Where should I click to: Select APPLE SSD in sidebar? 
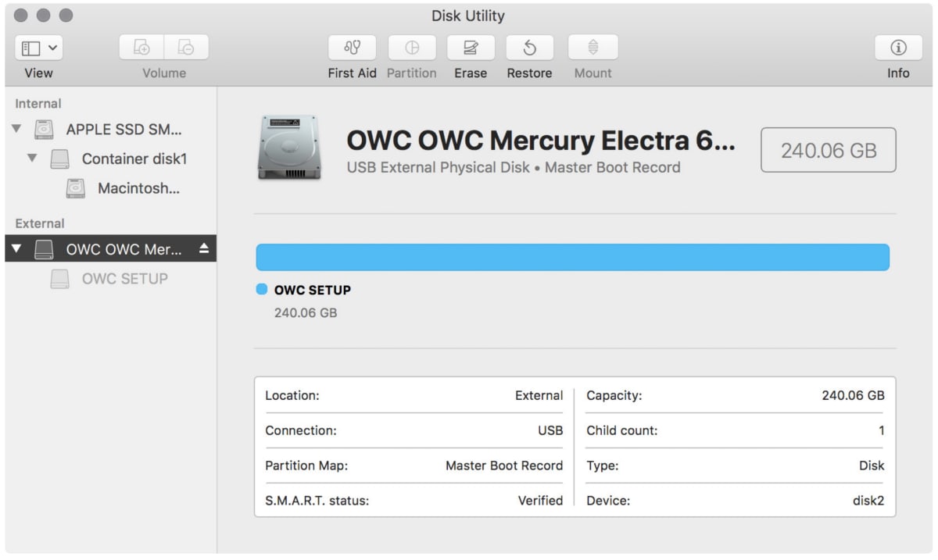coord(124,129)
